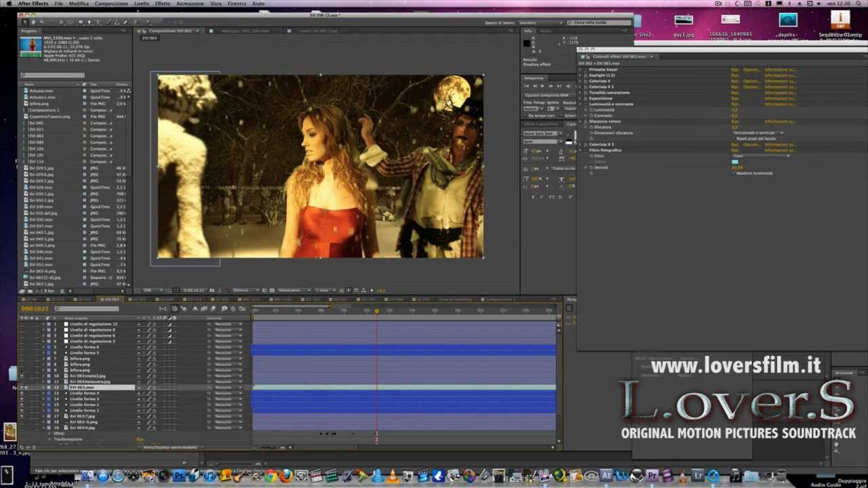Screen dimensions: 868x488
Task: Toggle adjustment layer switch for Livello di regolazione 3
Action: (x=170, y=342)
